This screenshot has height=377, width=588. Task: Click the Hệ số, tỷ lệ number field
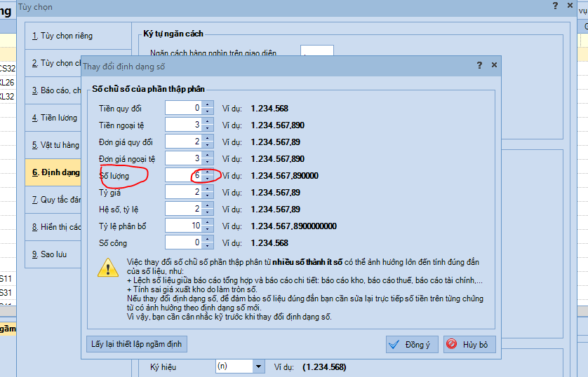point(183,209)
